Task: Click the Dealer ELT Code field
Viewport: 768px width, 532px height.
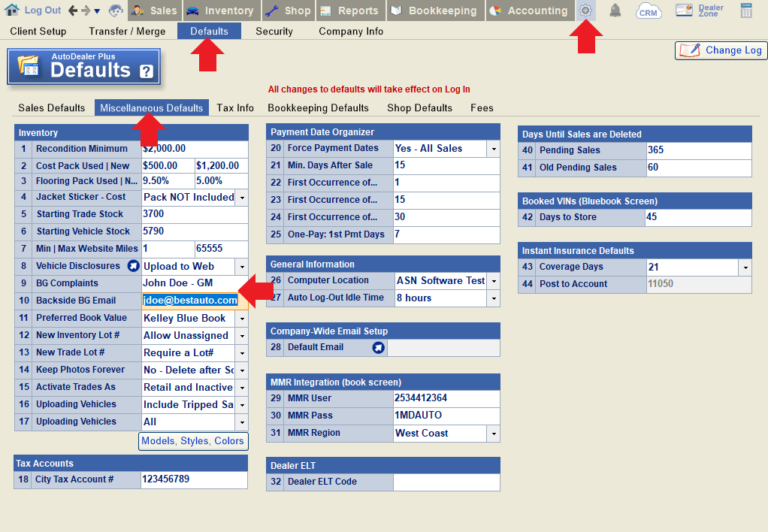Action: [x=446, y=482]
